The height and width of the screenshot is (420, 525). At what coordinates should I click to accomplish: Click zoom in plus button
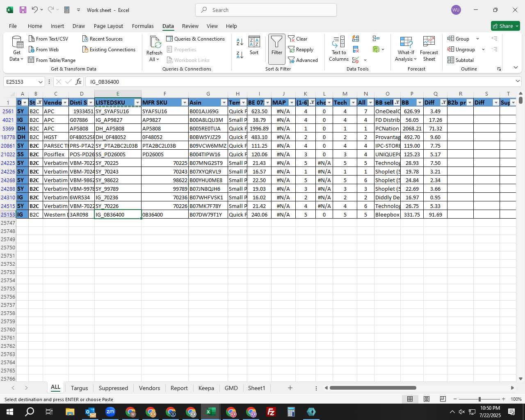tap(503, 399)
